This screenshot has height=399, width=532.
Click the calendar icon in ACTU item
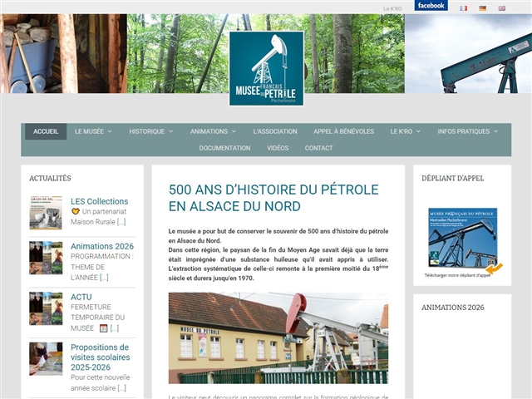[103, 328]
